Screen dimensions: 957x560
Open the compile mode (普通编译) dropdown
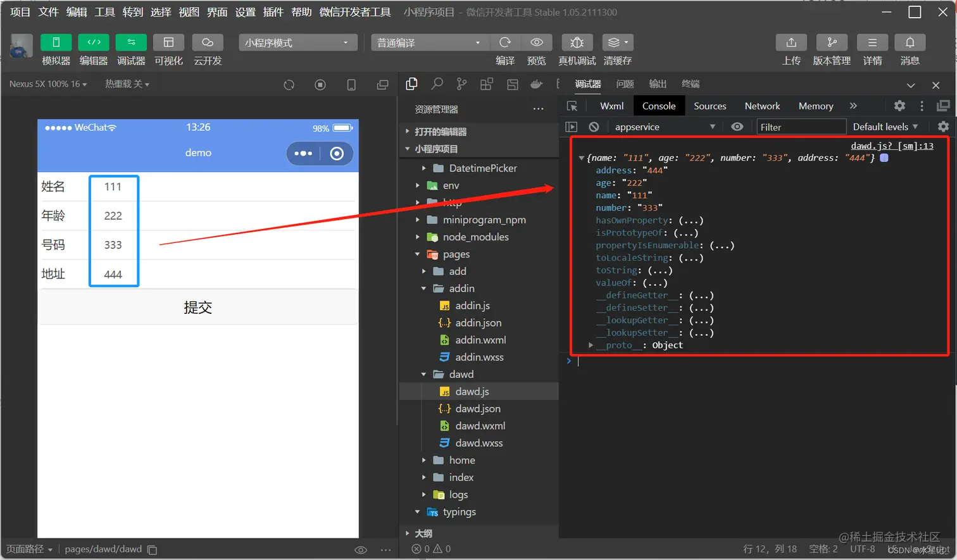(430, 42)
